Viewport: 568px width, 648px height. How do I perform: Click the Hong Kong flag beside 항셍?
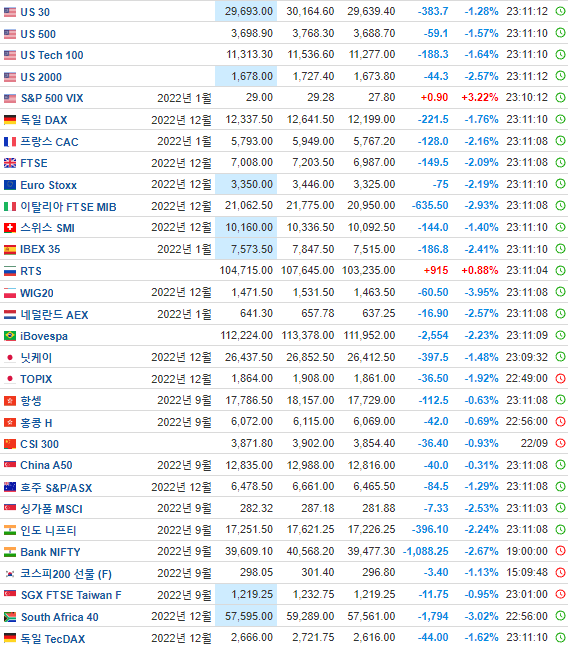pyautogui.click(x=10, y=400)
